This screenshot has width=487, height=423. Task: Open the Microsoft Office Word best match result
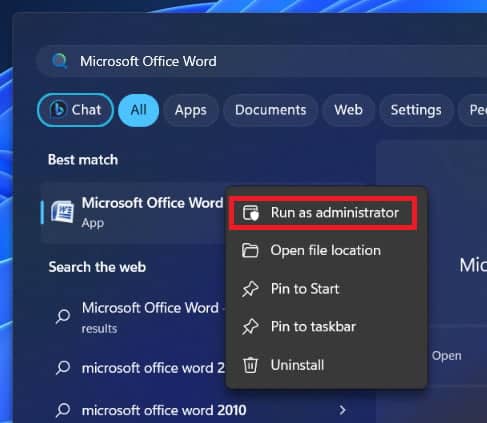(x=133, y=212)
